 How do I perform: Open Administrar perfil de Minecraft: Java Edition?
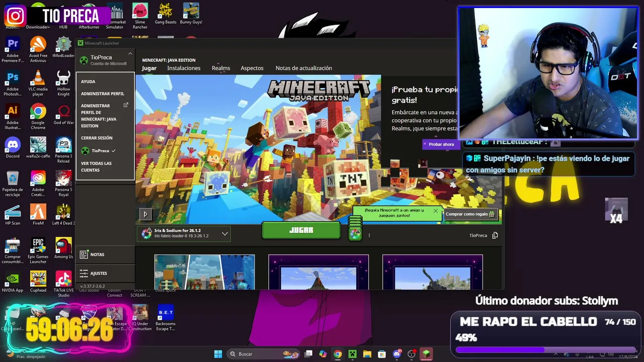pyautogui.click(x=105, y=116)
